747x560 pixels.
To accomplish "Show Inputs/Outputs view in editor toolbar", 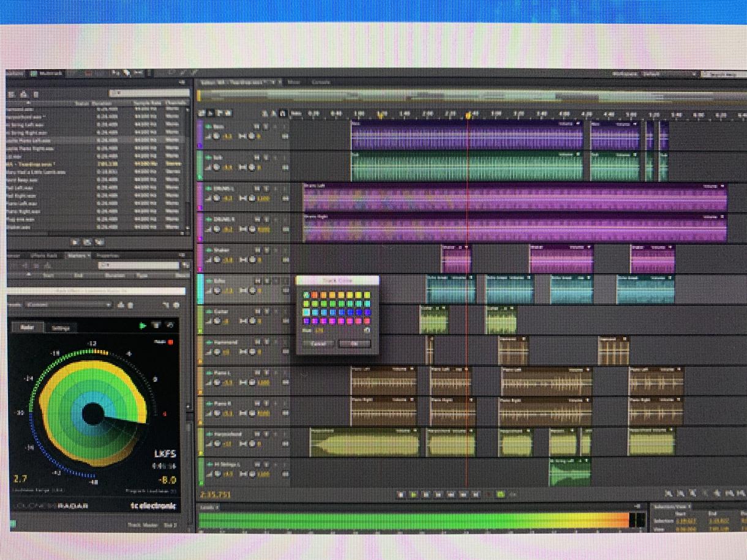I will (x=202, y=113).
